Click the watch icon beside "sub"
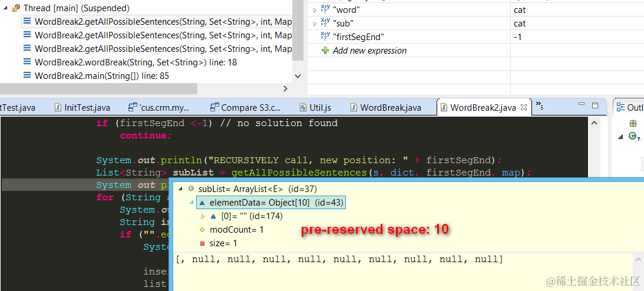Screen dimensions: 644x291 [325, 24]
